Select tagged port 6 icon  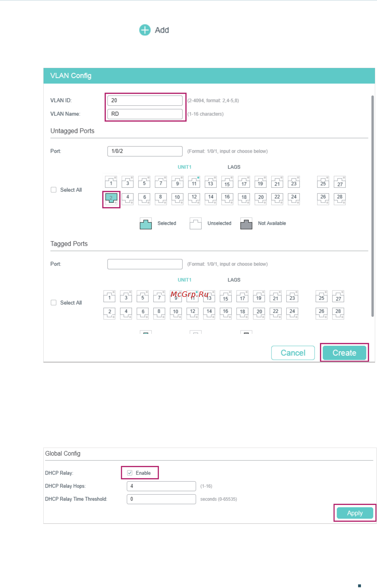pyautogui.click(x=143, y=313)
